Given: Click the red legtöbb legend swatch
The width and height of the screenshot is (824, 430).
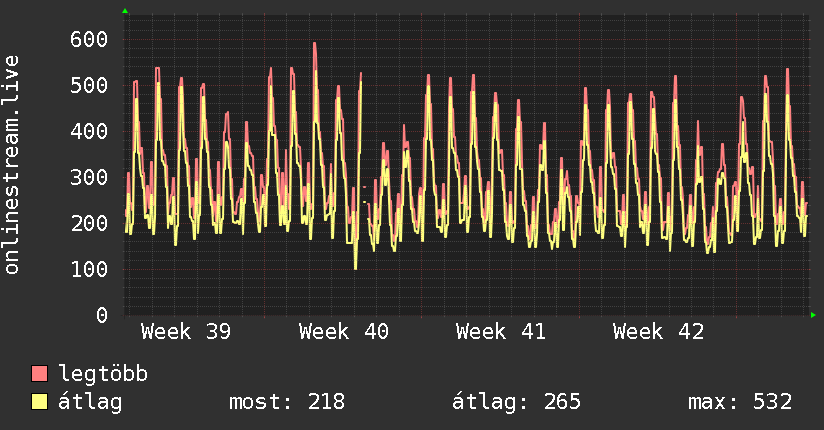Looking at the screenshot, I should click(x=40, y=374).
